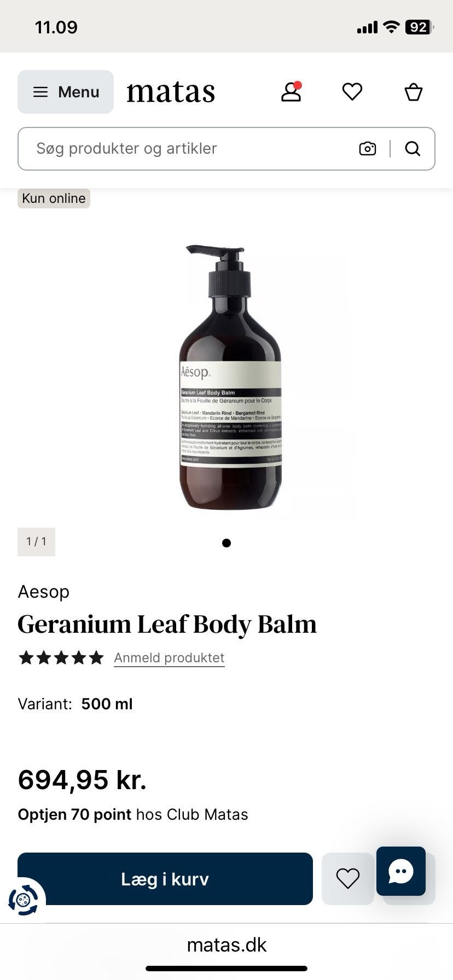Image resolution: width=453 pixels, height=980 pixels.
Task: Tap the matas logo
Action: [171, 92]
